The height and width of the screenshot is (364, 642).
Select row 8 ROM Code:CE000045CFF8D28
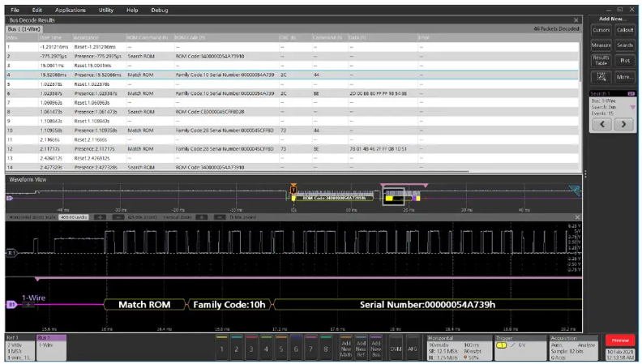(210, 112)
